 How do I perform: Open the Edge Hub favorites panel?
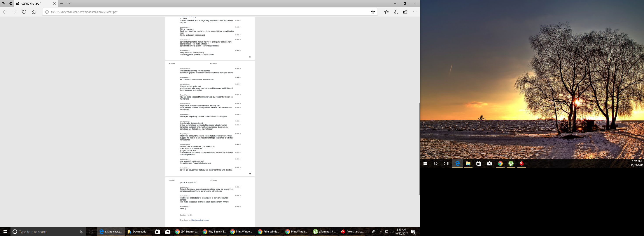[386, 12]
